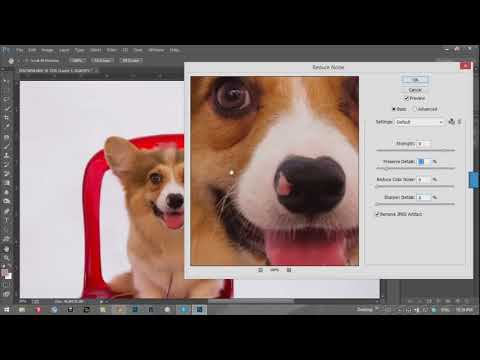This screenshot has height=360, width=480.
Task: Toggle Scroll All Windows checkbox
Action: pyautogui.click(x=26, y=60)
